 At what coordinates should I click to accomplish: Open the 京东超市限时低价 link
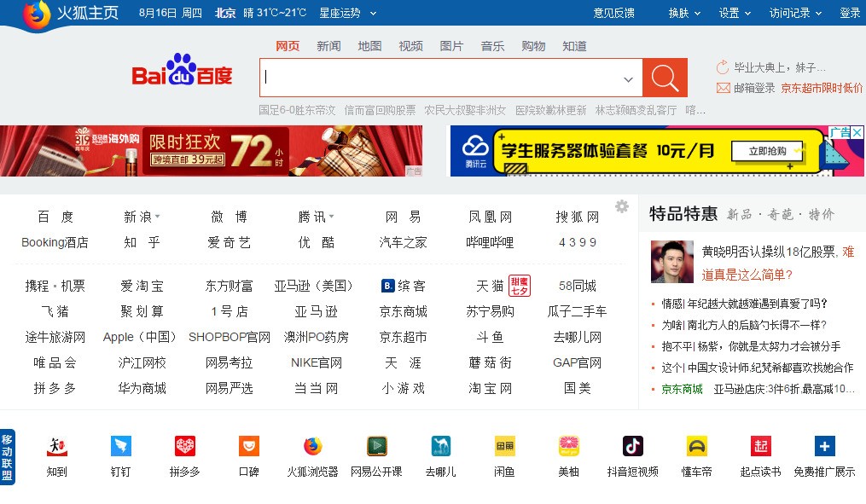(x=822, y=88)
